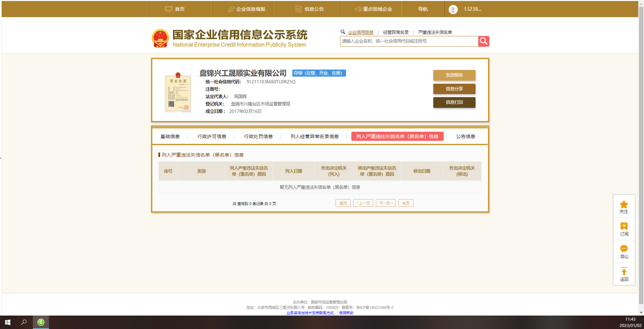Click the 末页 pagination button
The height and width of the screenshot is (329, 644).
coord(406,203)
